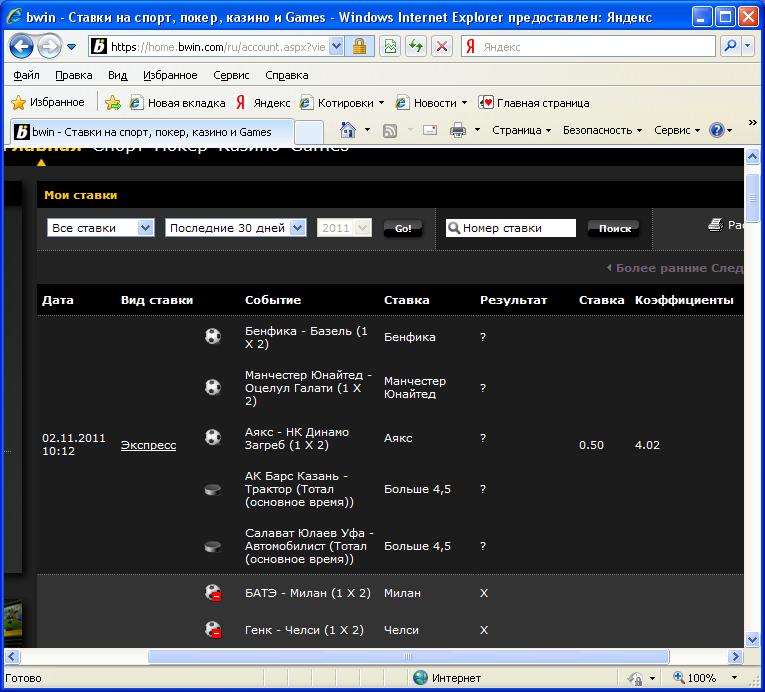Image resolution: width=765 pixels, height=692 pixels.
Task: Stop loading with the red X icon
Action: click(x=442, y=47)
